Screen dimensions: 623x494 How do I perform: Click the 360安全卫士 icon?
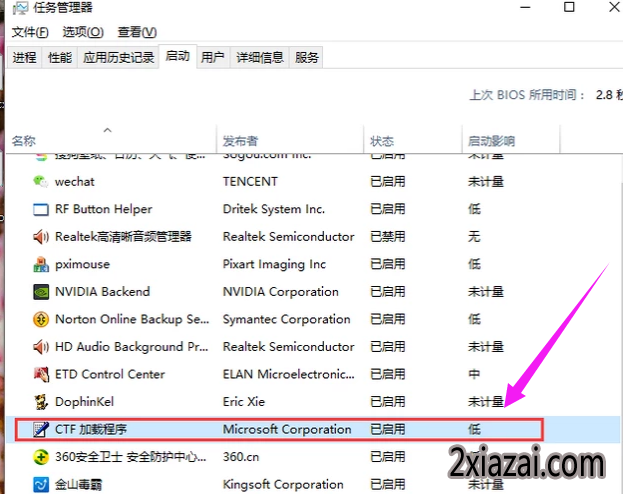(41, 457)
